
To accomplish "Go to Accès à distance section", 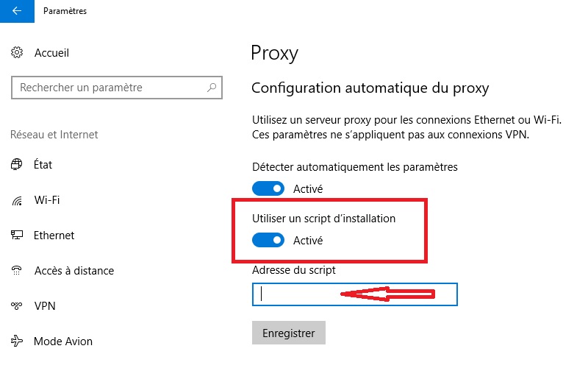I will [74, 270].
